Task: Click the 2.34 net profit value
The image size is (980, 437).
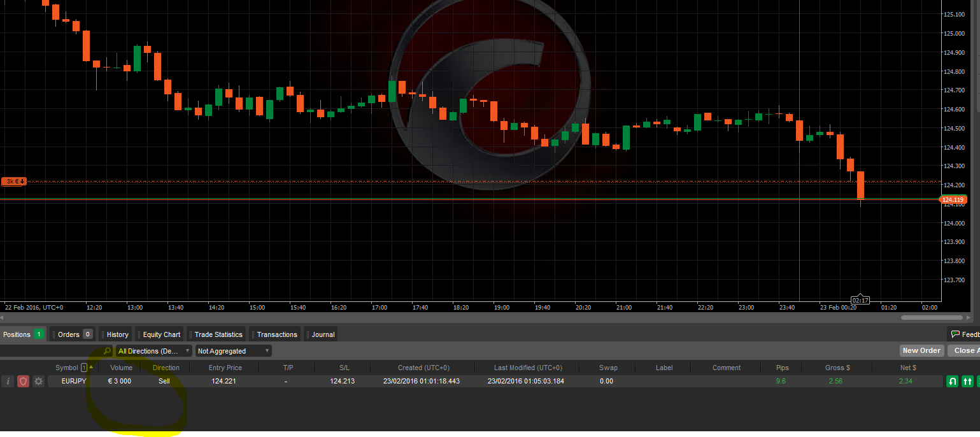Action: pos(907,381)
